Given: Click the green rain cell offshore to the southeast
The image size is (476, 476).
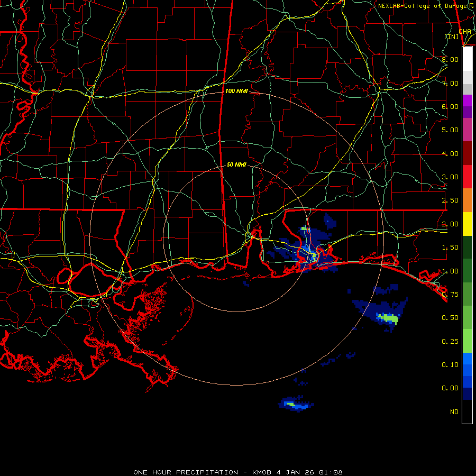Looking at the screenshot, I should click(388, 318).
